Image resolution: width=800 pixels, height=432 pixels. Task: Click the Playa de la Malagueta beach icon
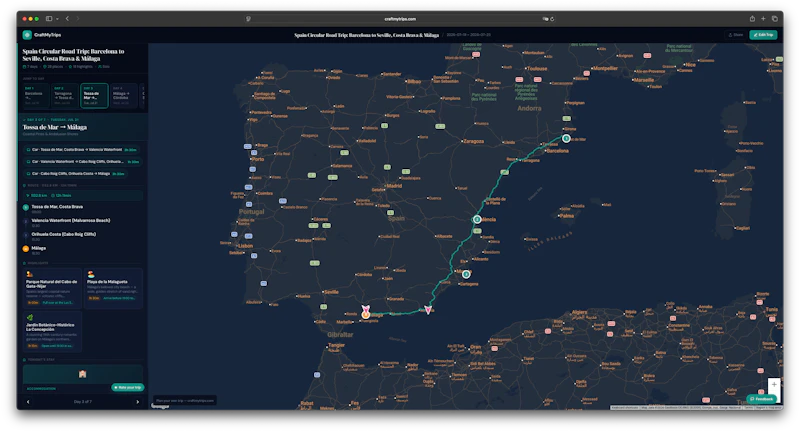(91, 274)
